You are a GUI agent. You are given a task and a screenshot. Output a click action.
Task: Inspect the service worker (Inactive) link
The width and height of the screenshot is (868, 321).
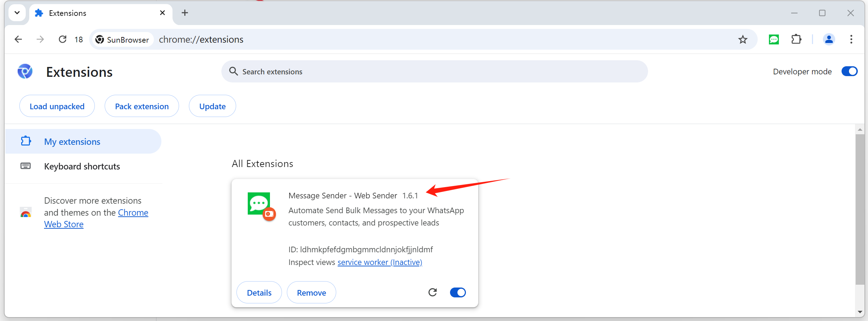tap(380, 262)
